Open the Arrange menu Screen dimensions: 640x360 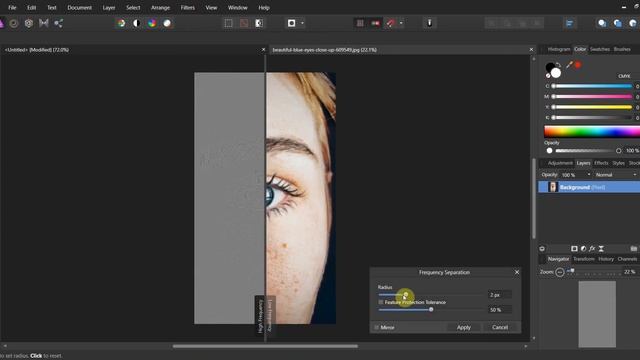click(160, 7)
